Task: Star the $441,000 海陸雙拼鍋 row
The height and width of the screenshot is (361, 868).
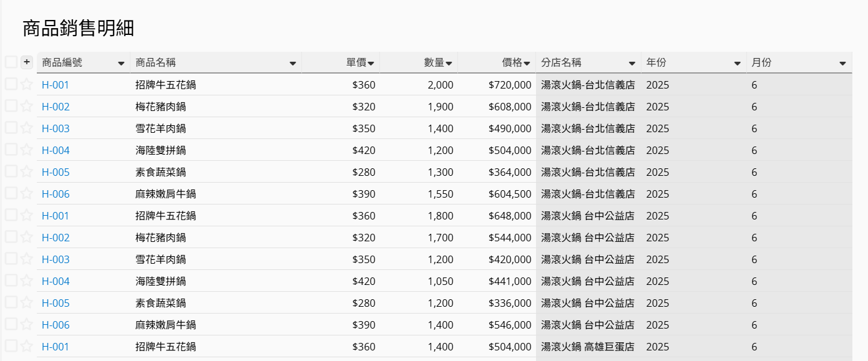Action: click(26, 281)
